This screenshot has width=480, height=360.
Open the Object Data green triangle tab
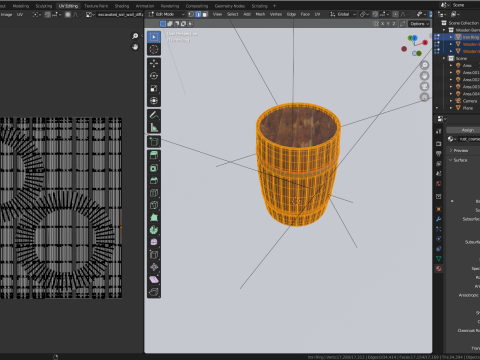tap(439, 258)
